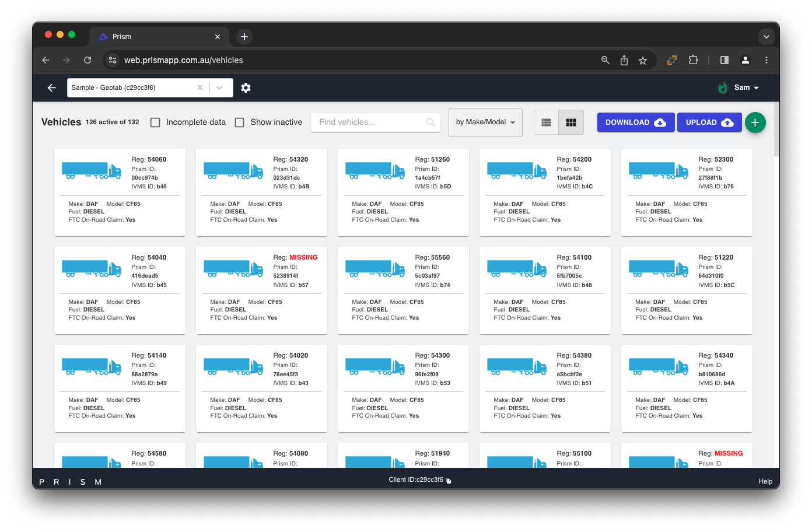Toggle the Show inactive checkbox
Image resolution: width=812 pixels, height=532 pixels.
click(x=239, y=123)
